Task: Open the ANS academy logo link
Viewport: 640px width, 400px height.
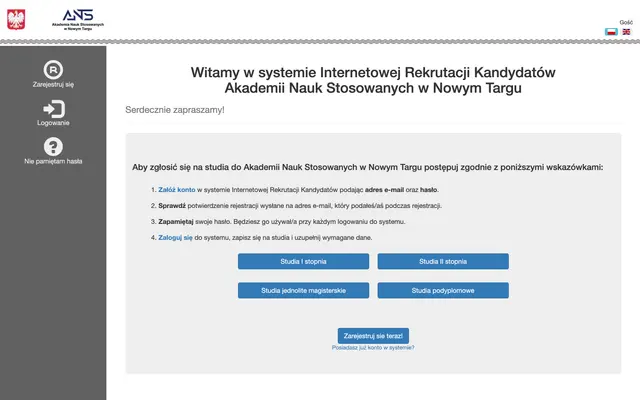Action: click(78, 20)
